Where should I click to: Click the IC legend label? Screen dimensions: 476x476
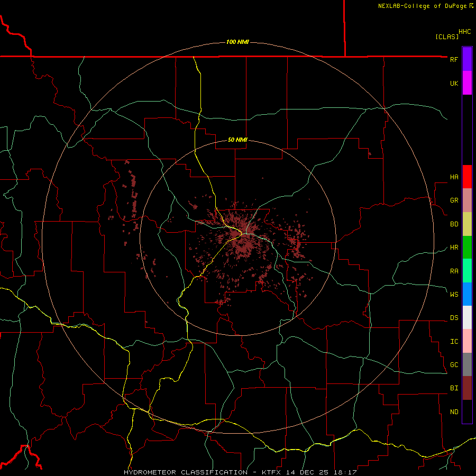pos(454,342)
